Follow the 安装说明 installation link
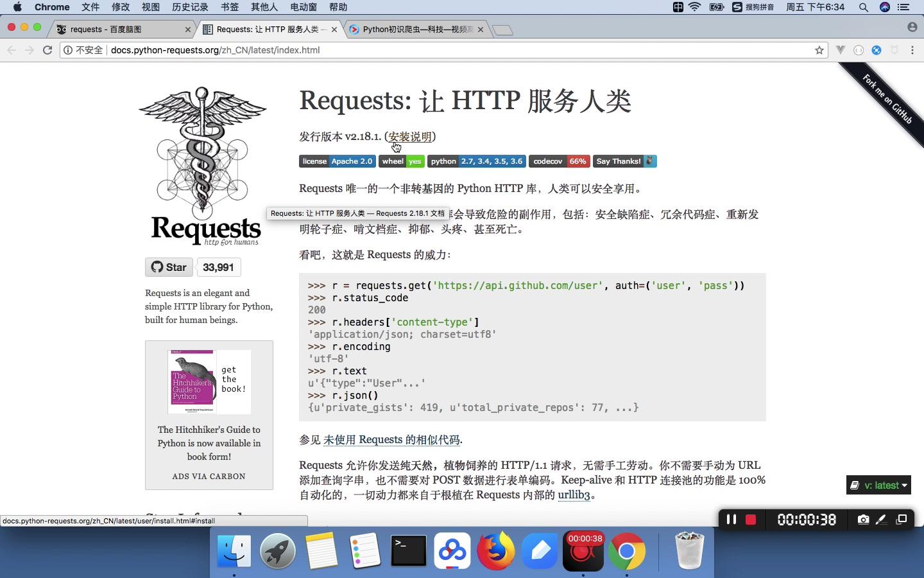 [409, 137]
